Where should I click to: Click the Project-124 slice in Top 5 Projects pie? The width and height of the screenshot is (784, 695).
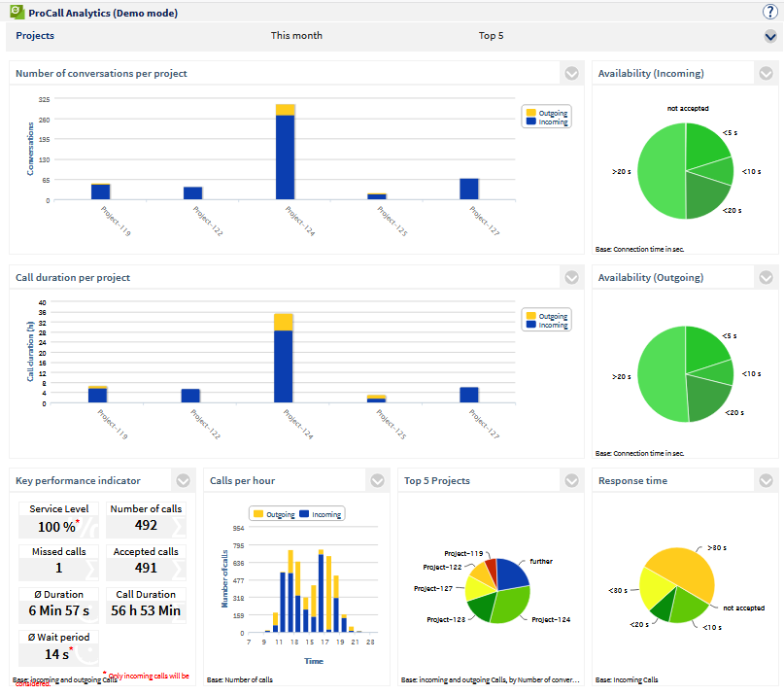[x=511, y=605]
